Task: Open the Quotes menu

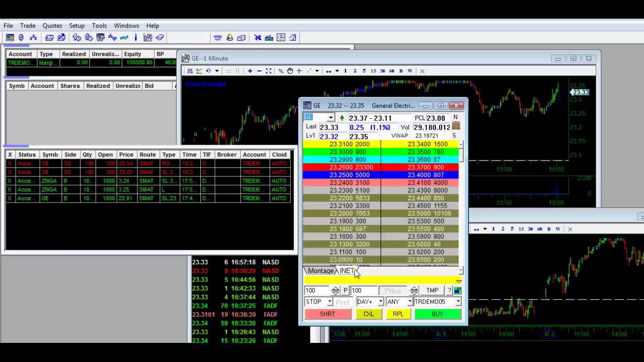Action: click(52, 26)
